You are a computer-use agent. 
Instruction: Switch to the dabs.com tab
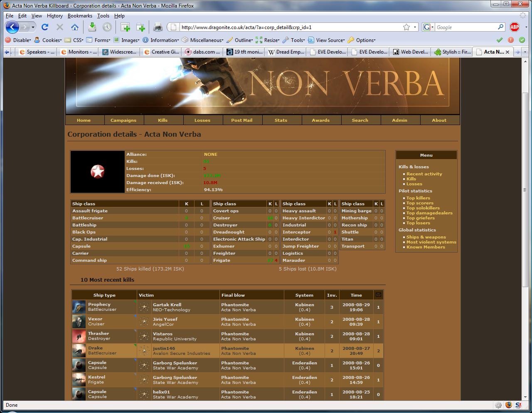[203, 52]
